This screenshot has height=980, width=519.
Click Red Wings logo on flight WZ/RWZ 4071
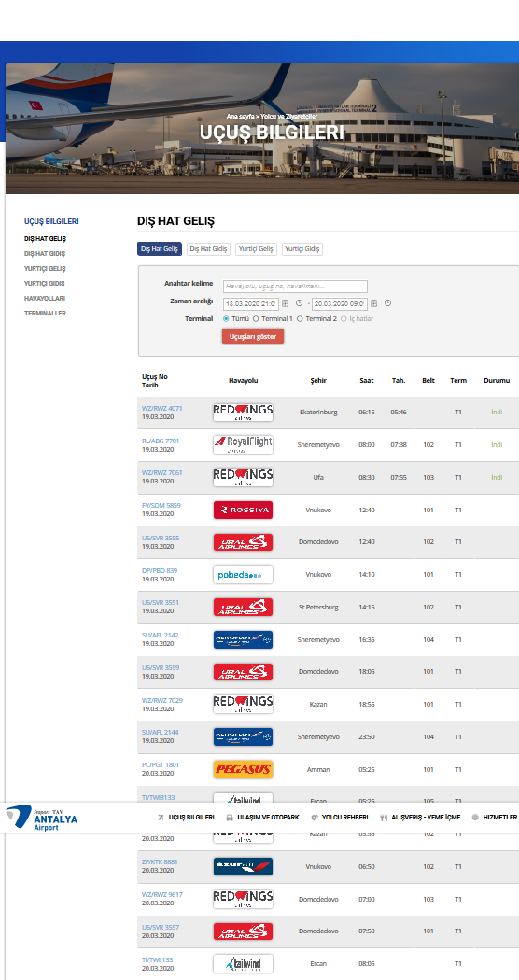click(243, 413)
